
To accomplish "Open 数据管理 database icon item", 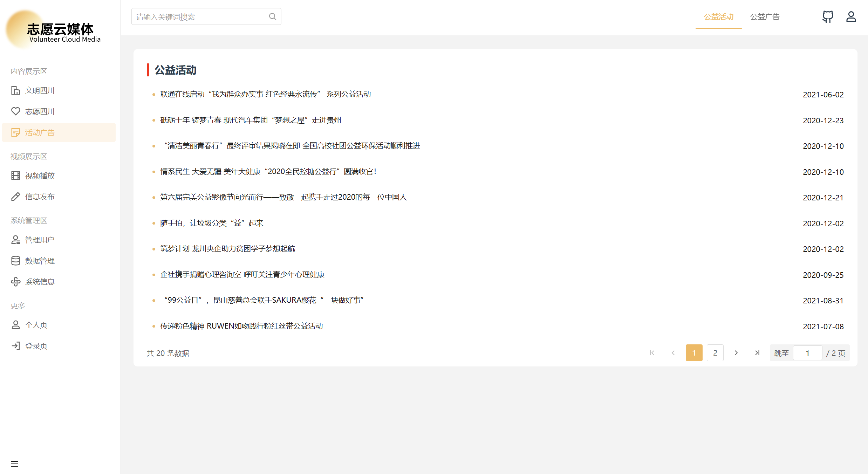I will 40,261.
